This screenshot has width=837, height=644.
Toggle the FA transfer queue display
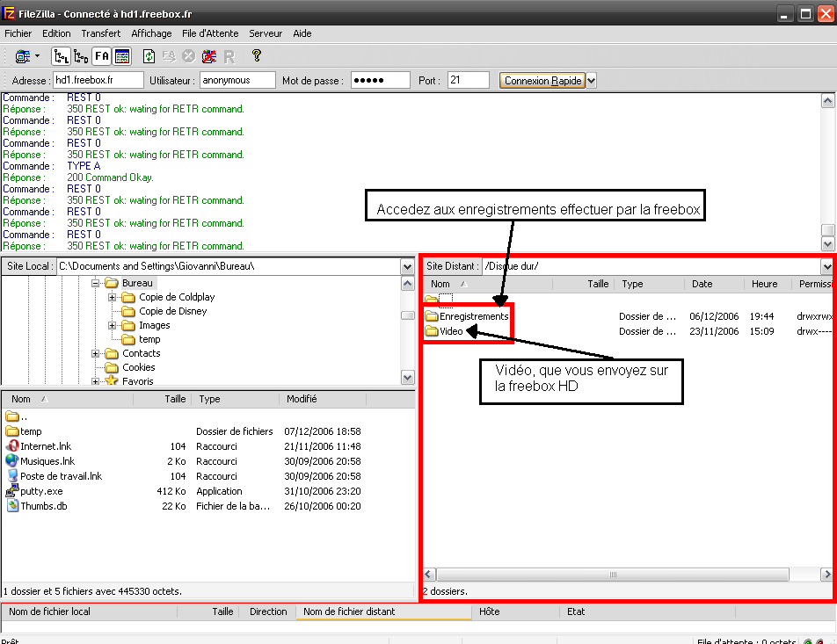101,56
